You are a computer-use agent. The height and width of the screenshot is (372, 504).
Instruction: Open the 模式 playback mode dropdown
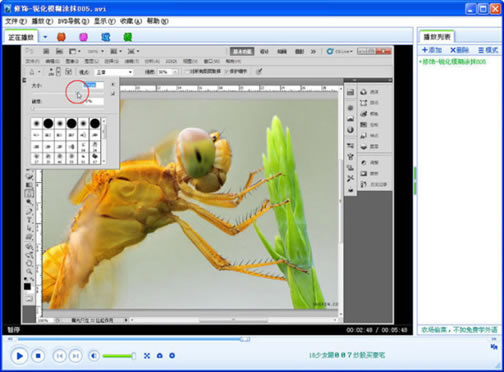pyautogui.click(x=488, y=50)
